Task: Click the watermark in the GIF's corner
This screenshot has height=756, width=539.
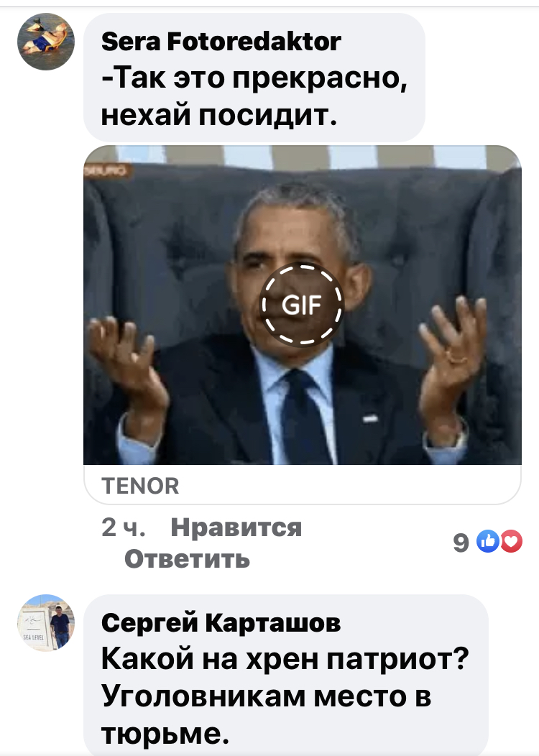Action: [108, 170]
